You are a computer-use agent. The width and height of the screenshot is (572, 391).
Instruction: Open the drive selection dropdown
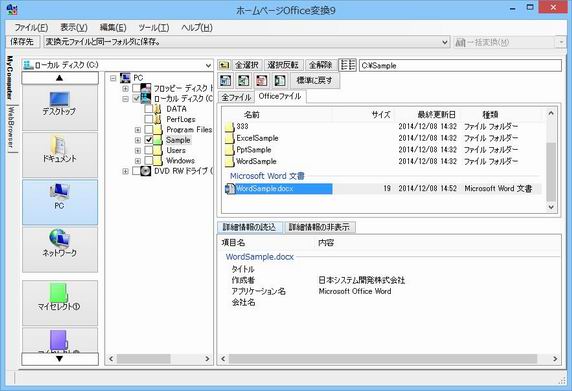(208, 65)
